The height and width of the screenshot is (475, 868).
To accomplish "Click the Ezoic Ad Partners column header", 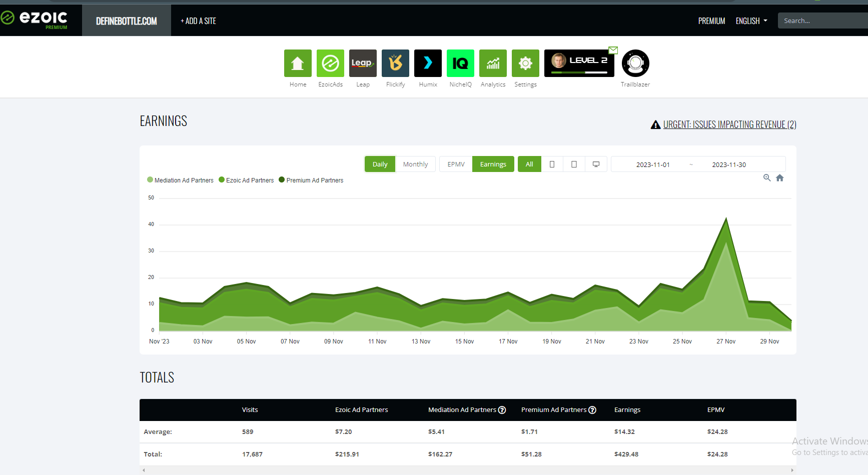I will click(362, 410).
